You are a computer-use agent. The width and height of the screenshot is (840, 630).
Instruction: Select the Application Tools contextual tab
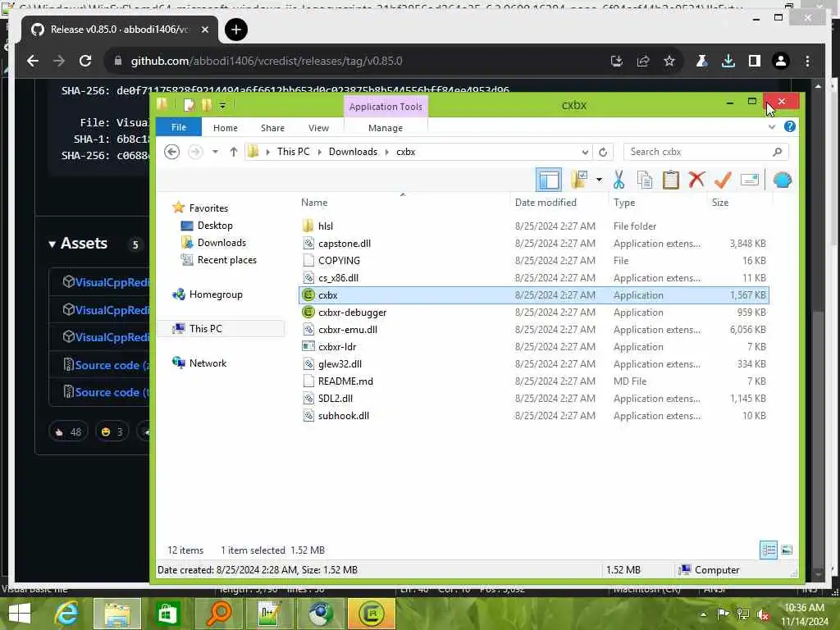click(x=386, y=107)
